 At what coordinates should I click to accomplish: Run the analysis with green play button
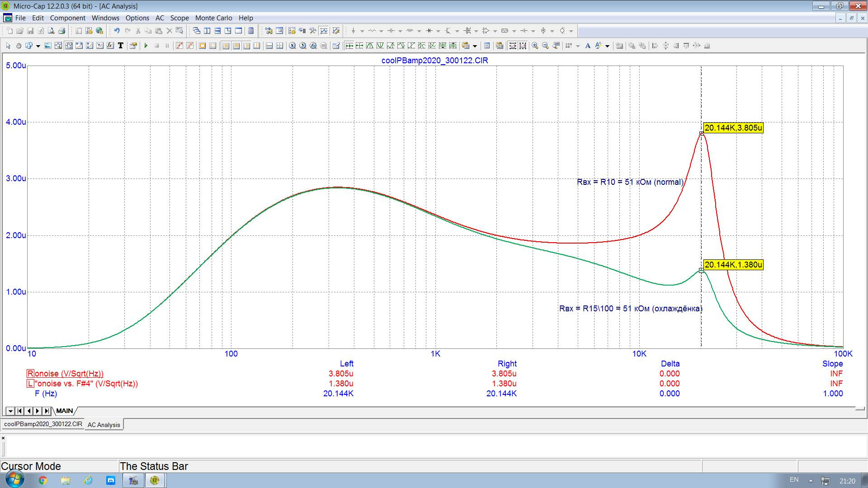tap(146, 46)
